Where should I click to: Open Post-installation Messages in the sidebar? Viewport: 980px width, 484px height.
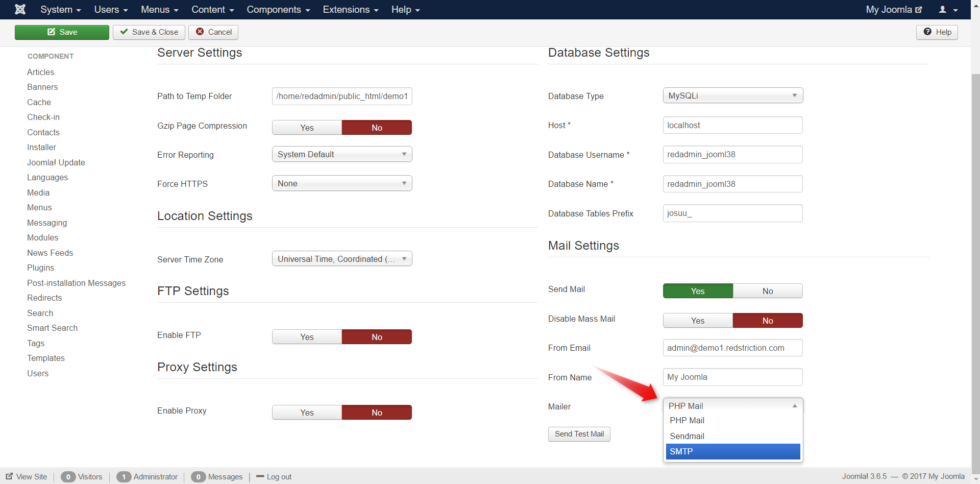tap(76, 283)
